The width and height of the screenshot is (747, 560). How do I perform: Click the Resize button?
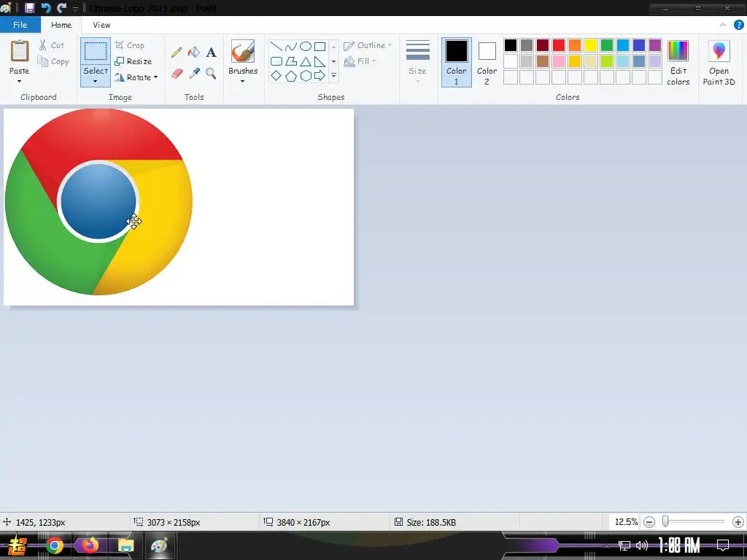[133, 61]
